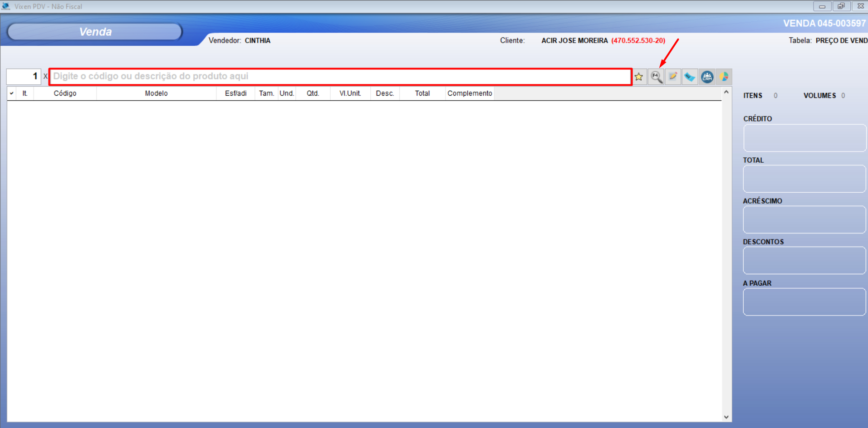Click the quantity field showing 1
The image size is (868, 428).
click(x=24, y=77)
